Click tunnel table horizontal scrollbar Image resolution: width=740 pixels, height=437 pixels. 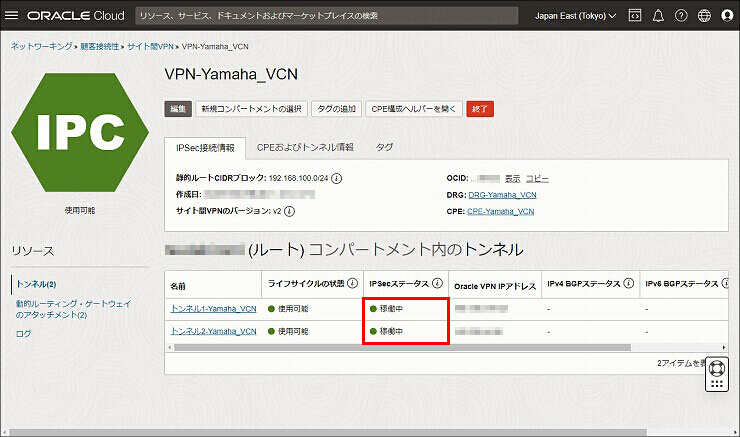coord(402,347)
